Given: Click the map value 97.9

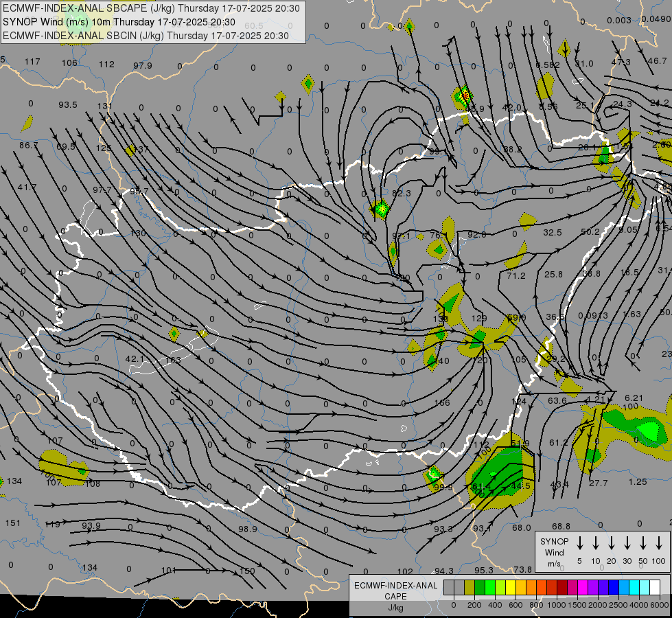Looking at the screenshot, I should (142, 66).
